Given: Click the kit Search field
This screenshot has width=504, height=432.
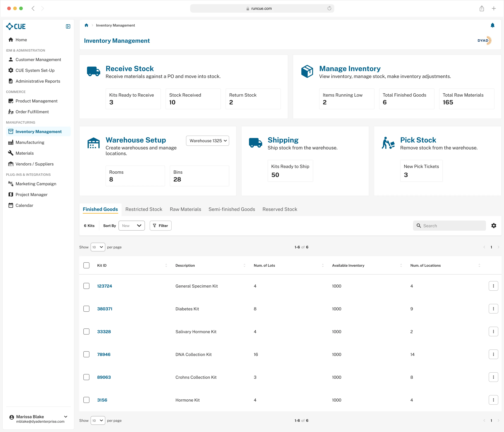Looking at the screenshot, I should click(449, 225).
